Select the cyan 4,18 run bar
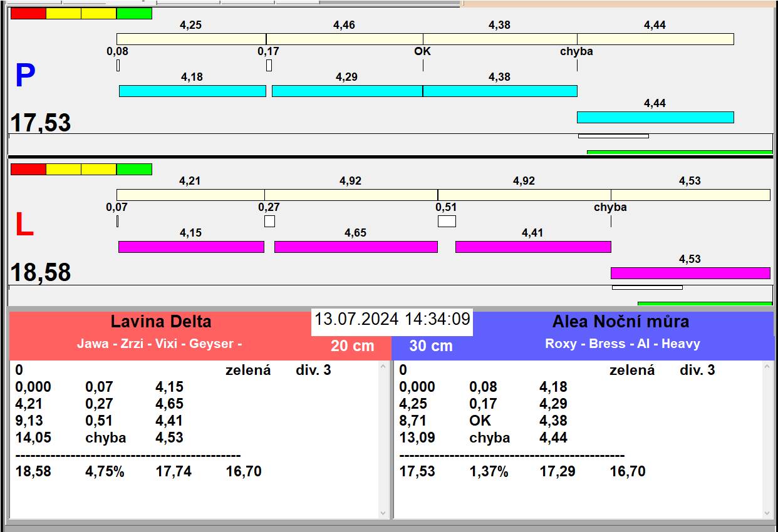The height and width of the screenshot is (532, 778). tap(192, 91)
